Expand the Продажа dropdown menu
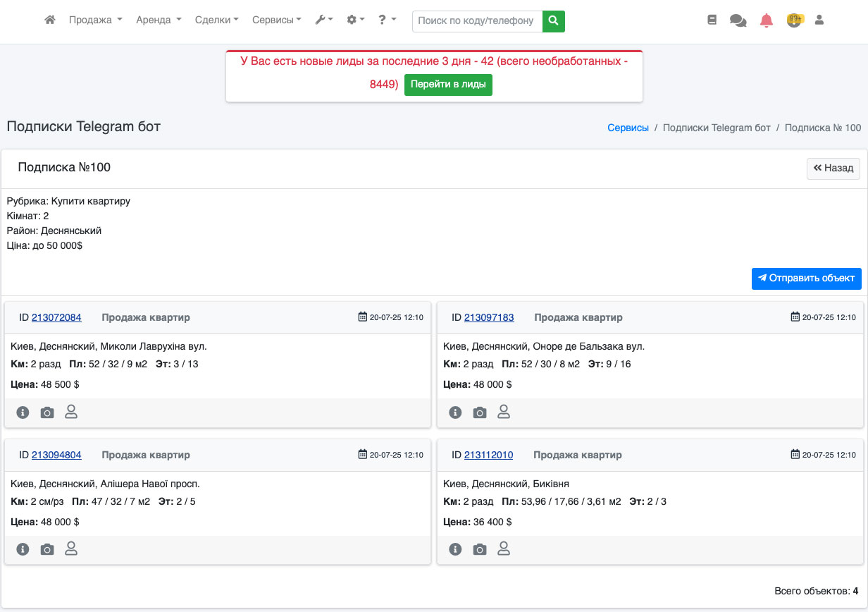Viewport: 868px width, 612px height. pos(96,20)
